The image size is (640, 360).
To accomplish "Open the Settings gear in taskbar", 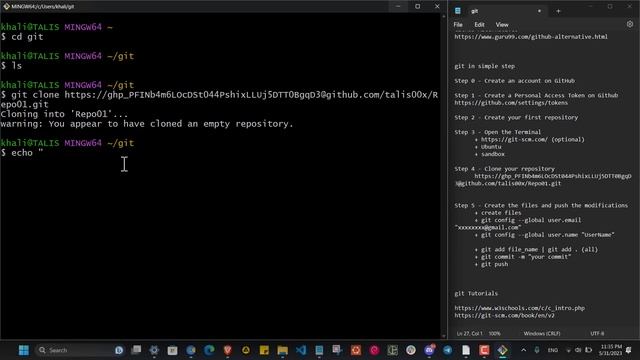I will pos(154,350).
